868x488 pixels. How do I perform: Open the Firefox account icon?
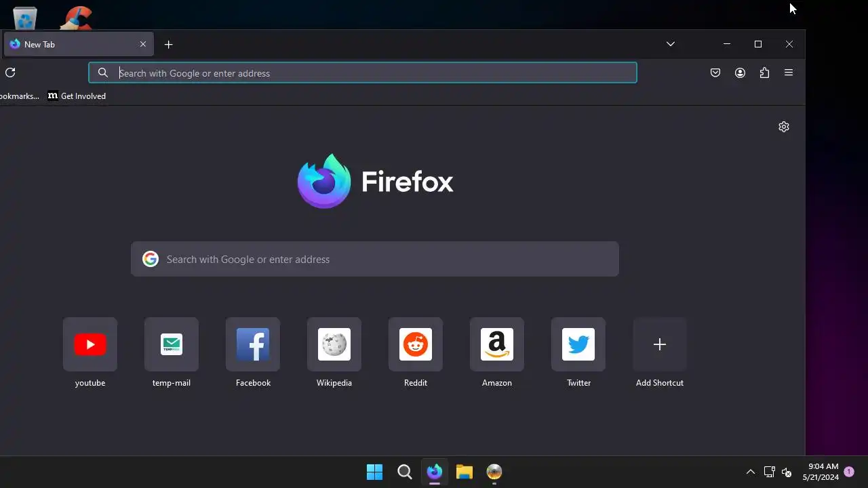[740, 73]
